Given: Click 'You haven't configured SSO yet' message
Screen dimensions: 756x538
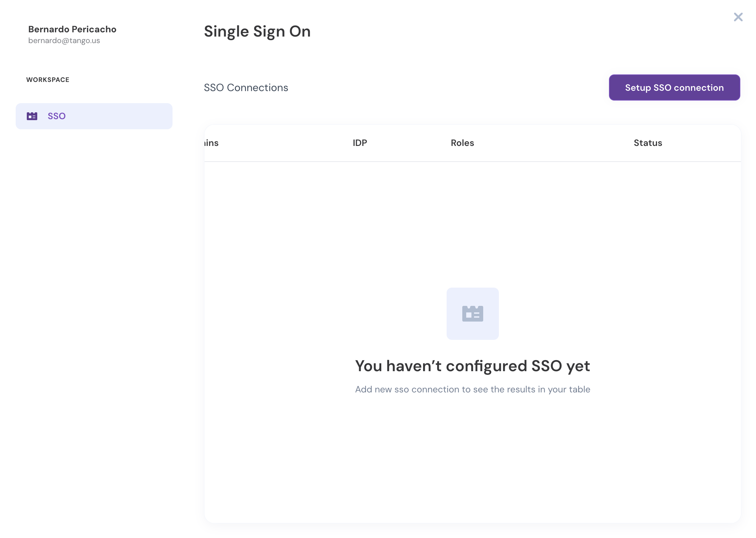Looking at the screenshot, I should tap(473, 366).
